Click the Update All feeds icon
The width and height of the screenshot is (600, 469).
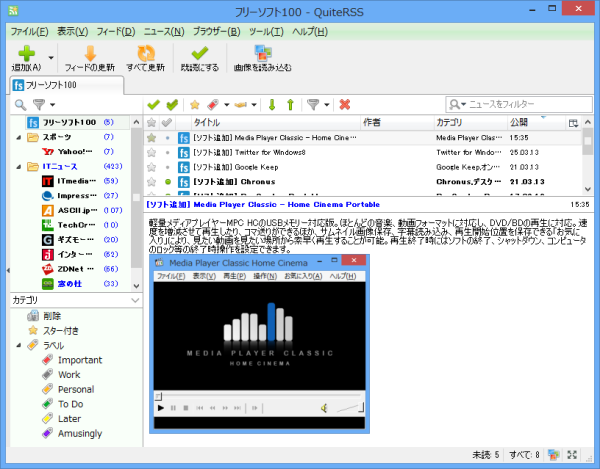pos(146,54)
